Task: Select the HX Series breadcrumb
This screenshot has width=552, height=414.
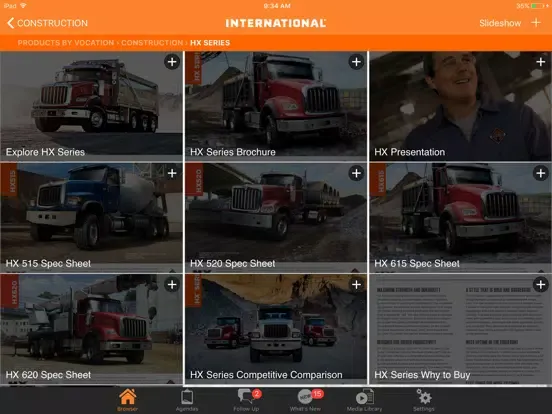Action: [x=210, y=43]
